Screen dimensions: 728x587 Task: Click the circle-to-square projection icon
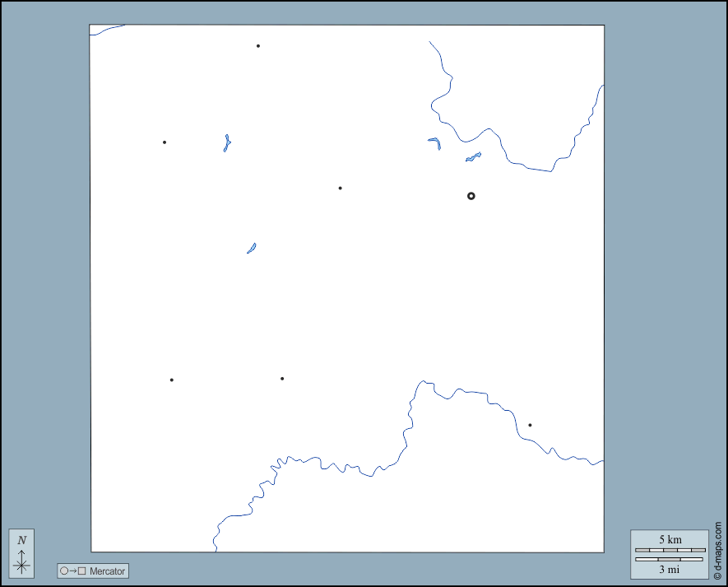tap(72, 571)
